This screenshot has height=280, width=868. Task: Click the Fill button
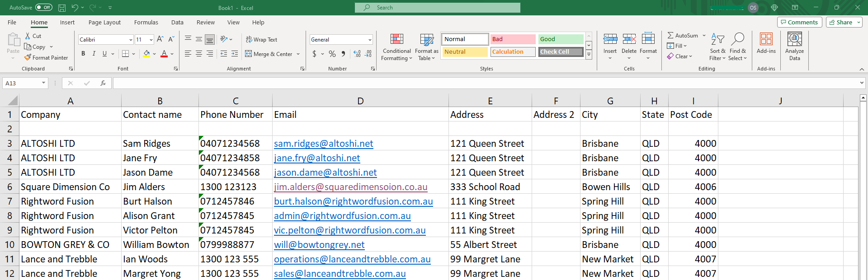point(677,46)
